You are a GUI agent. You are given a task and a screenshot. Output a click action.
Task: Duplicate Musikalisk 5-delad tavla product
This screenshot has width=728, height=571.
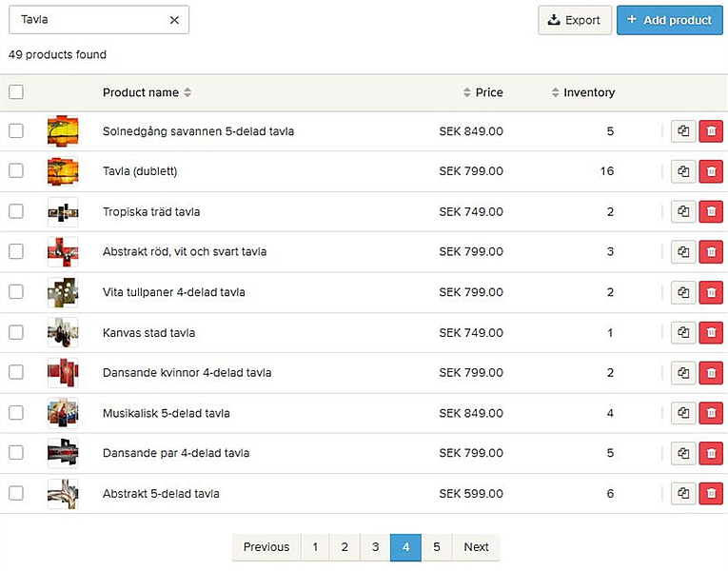(683, 413)
